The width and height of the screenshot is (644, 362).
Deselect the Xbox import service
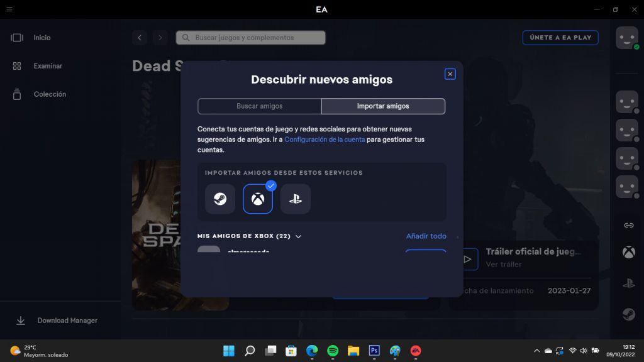258,199
